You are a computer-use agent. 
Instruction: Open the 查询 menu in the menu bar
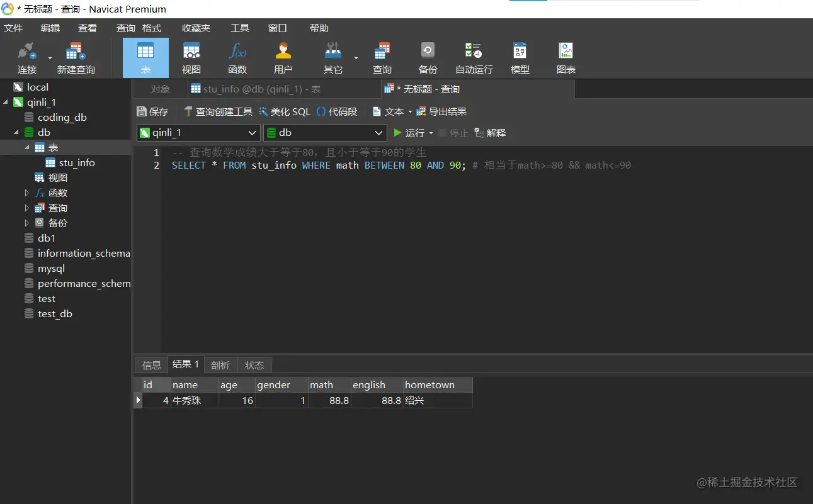[126, 28]
